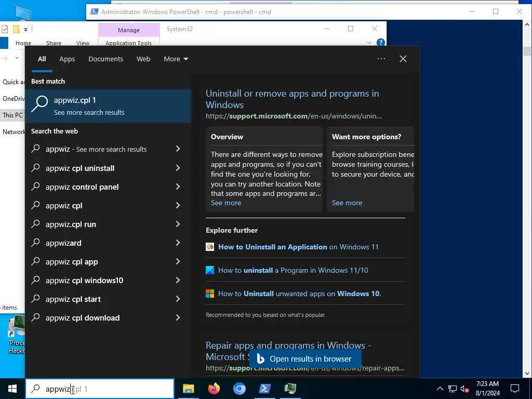
Task: Click the recent locations dropdown in Explorer
Action: [17, 58]
